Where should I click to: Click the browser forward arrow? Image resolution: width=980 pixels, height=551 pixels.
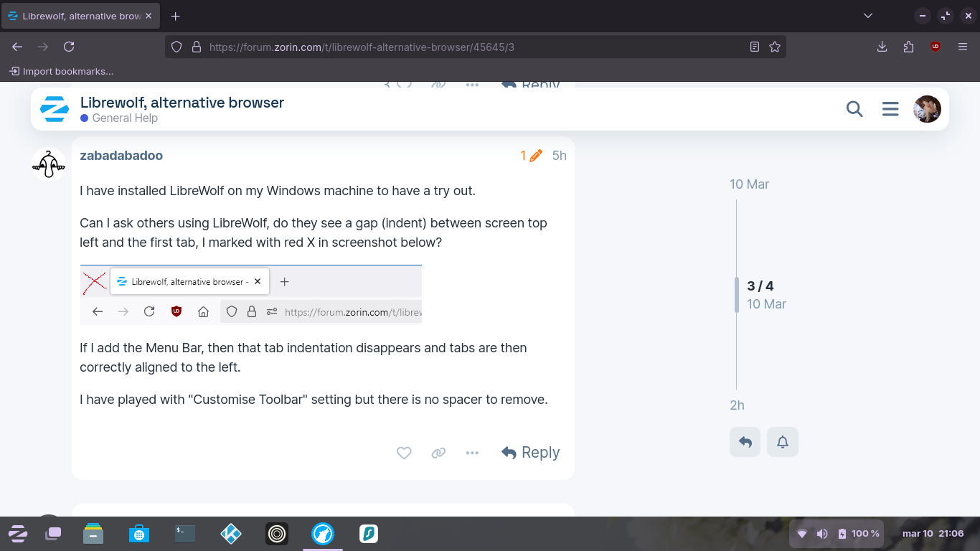click(x=43, y=47)
